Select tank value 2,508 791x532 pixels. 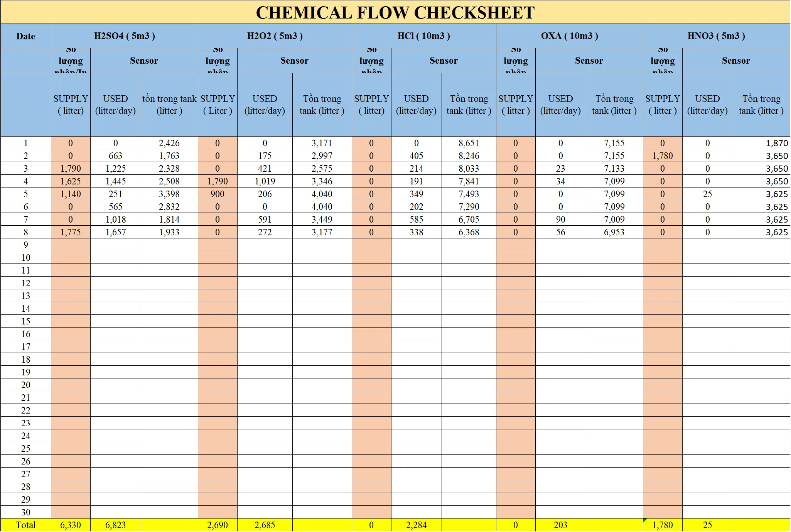coord(169,181)
